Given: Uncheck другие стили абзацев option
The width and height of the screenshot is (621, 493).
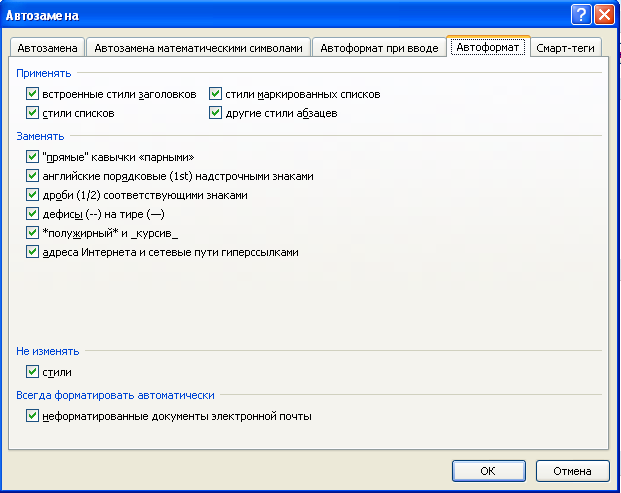Looking at the screenshot, I should [x=215, y=113].
